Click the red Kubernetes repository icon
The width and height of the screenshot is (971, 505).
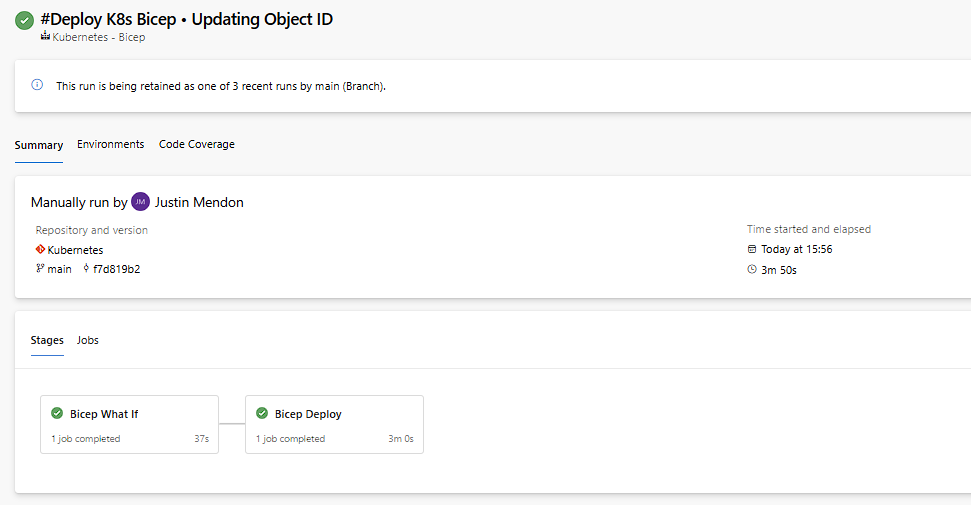(x=40, y=249)
